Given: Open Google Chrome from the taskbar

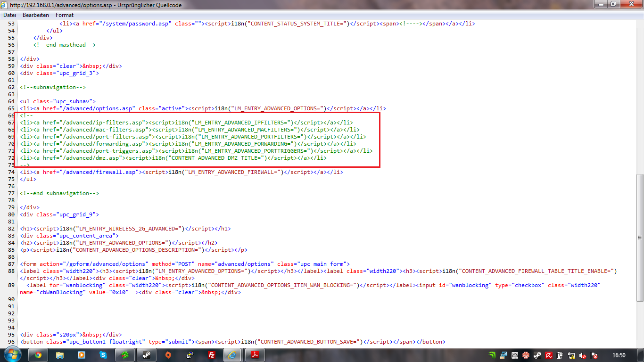Looking at the screenshot, I should click(38, 355).
